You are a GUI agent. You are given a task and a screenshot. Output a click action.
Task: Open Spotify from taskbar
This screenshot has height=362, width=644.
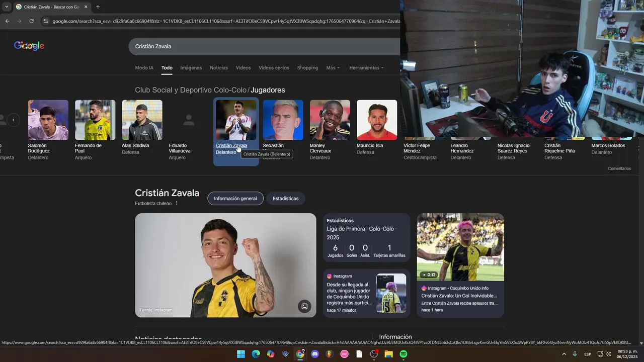pyautogui.click(x=404, y=354)
